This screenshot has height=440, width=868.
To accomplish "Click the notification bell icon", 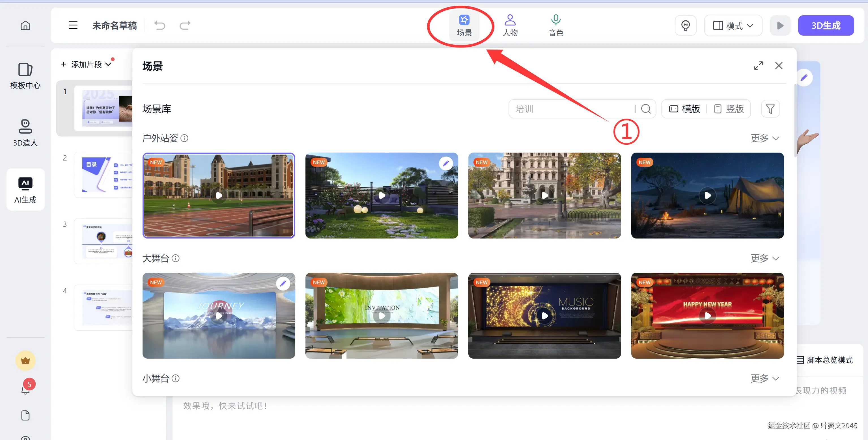I will coord(25,390).
